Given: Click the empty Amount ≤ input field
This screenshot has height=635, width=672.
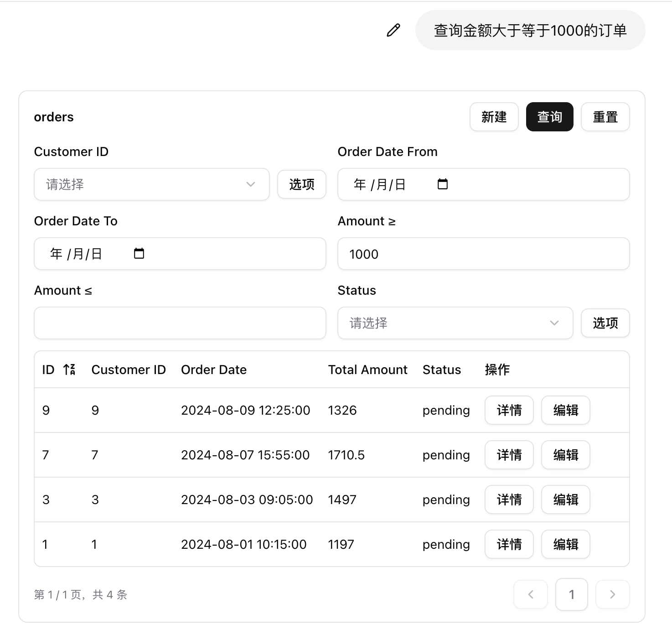Looking at the screenshot, I should (180, 323).
